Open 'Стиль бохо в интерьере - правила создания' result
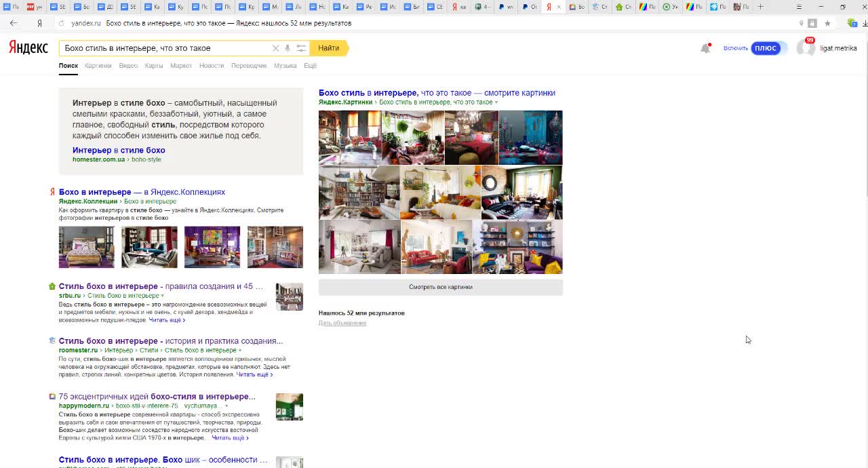 coord(161,286)
